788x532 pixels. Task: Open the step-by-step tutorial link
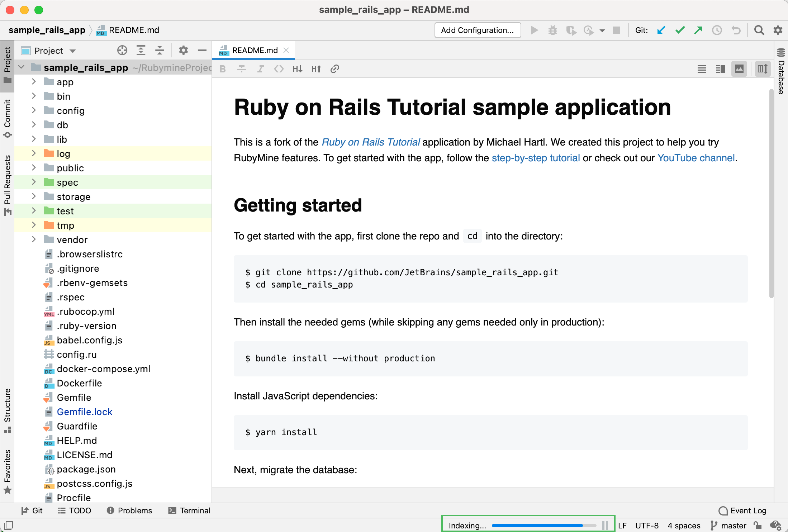[536, 158]
